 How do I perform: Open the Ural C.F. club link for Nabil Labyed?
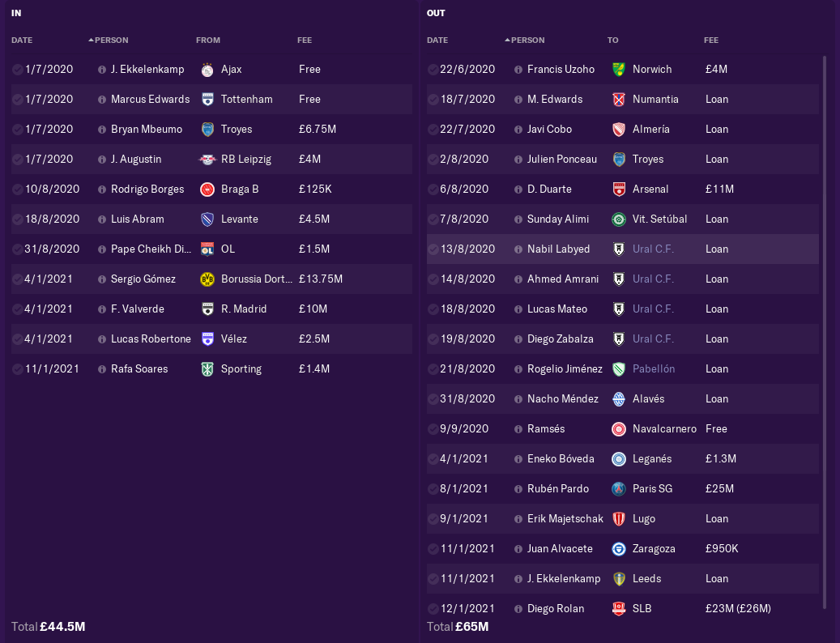653,249
